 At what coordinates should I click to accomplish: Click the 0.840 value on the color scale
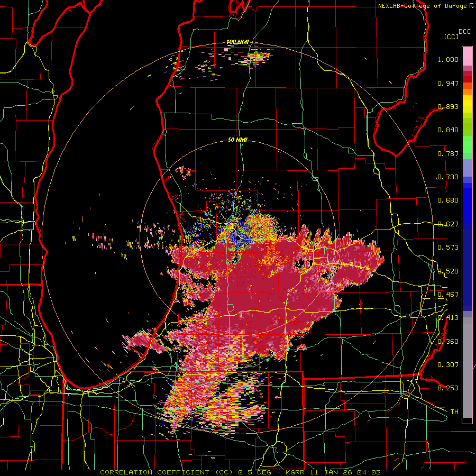click(448, 130)
